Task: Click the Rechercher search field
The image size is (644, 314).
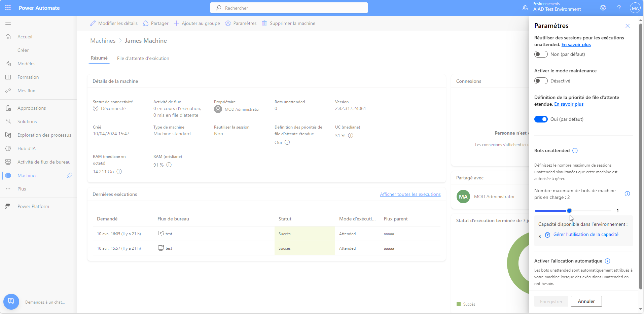Action: pyautogui.click(x=289, y=8)
